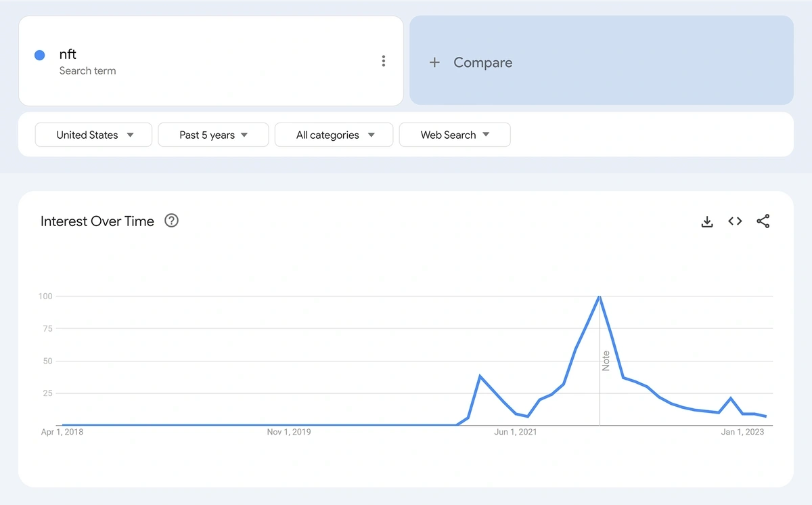
Task: Click the 'Search term' subtitle text
Action: 87,71
